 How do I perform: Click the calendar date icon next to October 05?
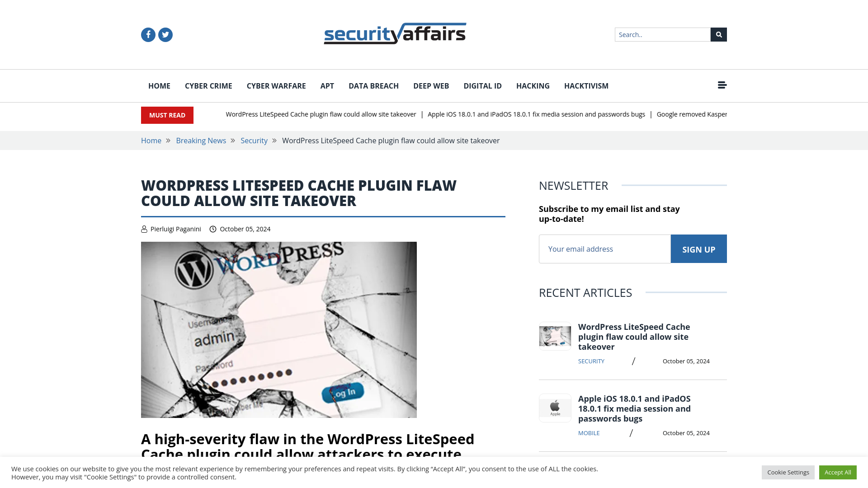pos(213,229)
